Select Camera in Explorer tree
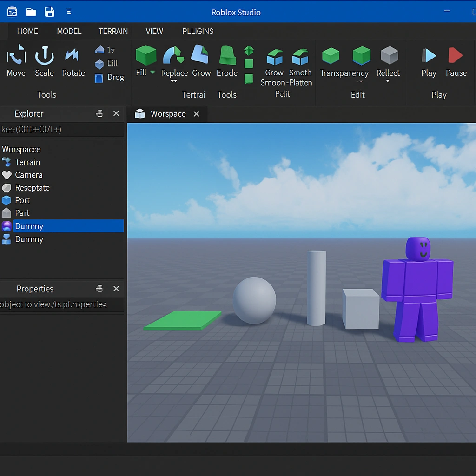This screenshot has width=476, height=476. (x=29, y=175)
